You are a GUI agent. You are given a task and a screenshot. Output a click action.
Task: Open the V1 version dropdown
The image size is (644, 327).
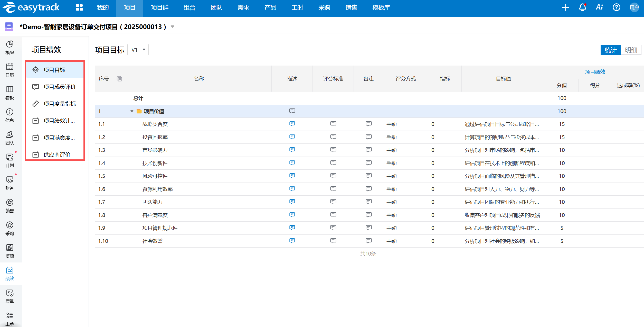point(138,50)
